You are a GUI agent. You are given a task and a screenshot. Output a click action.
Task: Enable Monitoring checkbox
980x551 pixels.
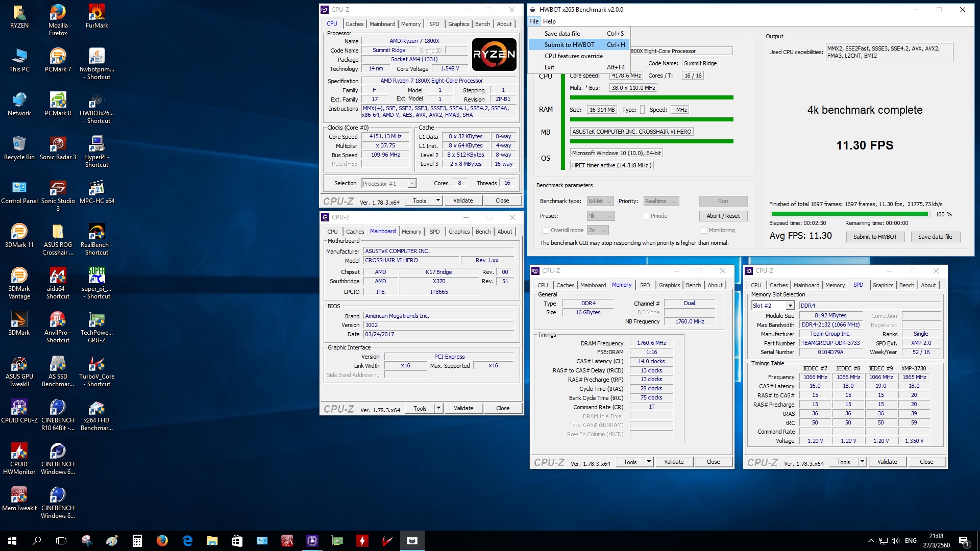click(x=704, y=231)
